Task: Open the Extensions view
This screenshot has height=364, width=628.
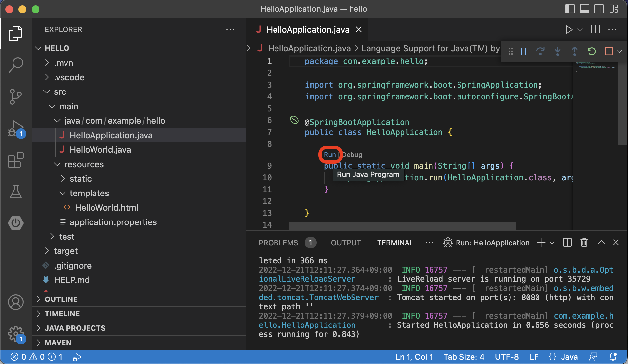Action: click(x=15, y=160)
